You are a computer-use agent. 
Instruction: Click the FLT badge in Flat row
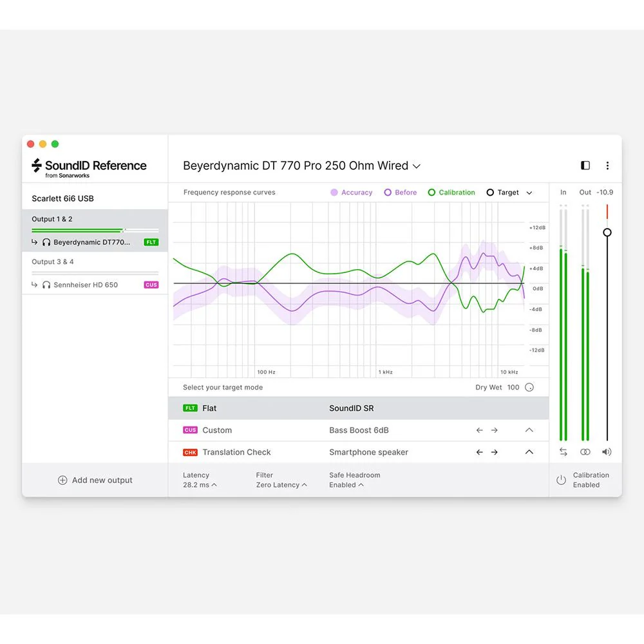coord(190,408)
